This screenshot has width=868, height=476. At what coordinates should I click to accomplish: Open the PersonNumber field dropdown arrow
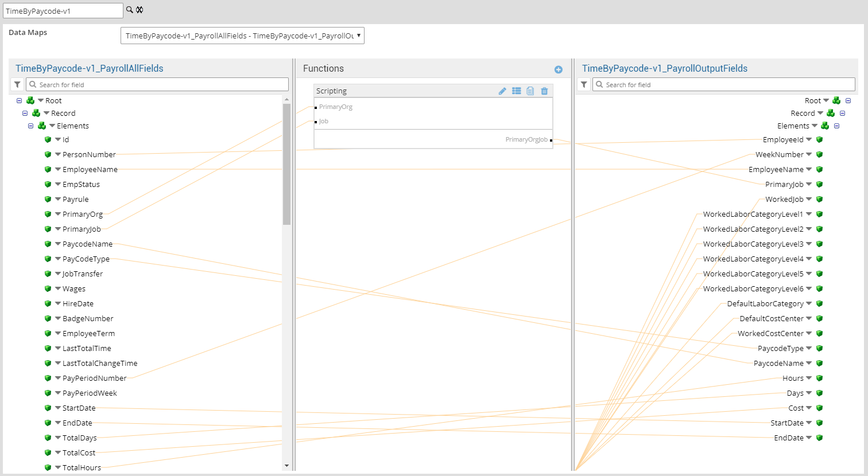pyautogui.click(x=58, y=154)
